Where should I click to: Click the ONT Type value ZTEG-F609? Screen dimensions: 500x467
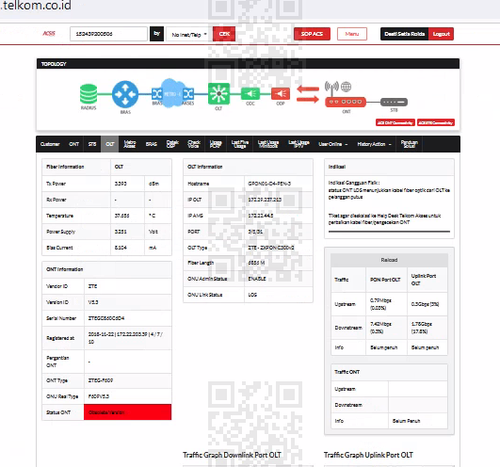coord(100,380)
